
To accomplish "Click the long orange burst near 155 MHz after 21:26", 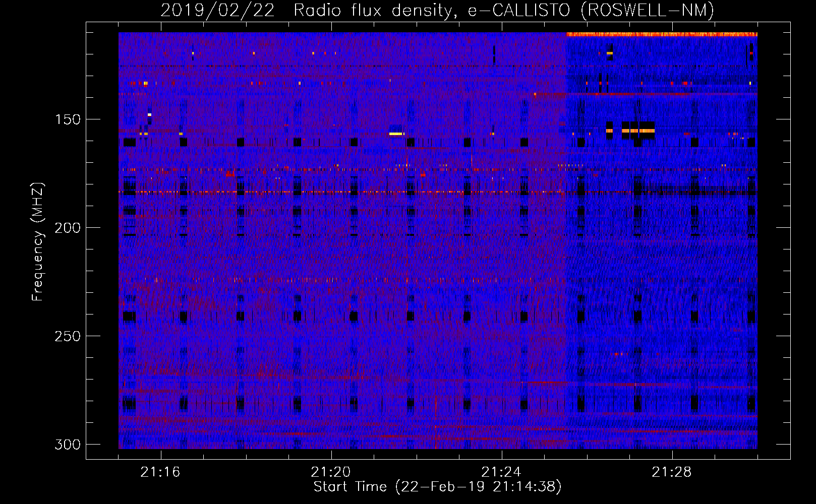I will [x=638, y=131].
